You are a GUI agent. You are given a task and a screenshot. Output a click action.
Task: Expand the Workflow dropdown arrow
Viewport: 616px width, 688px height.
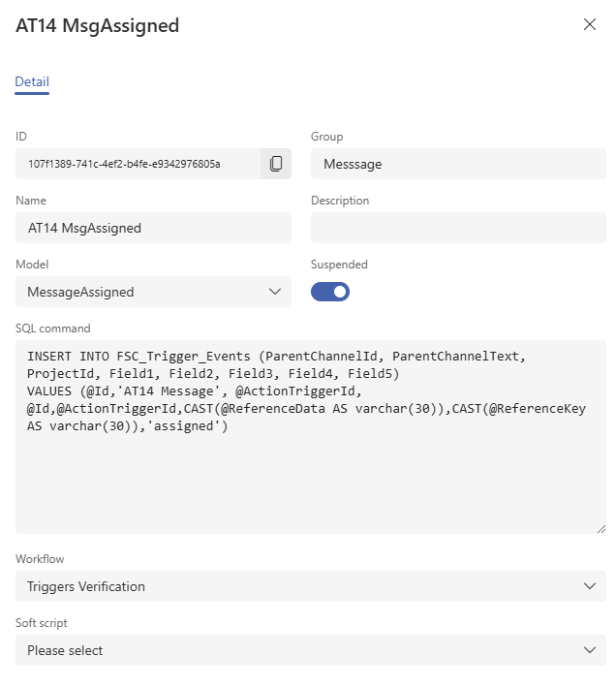(x=590, y=586)
